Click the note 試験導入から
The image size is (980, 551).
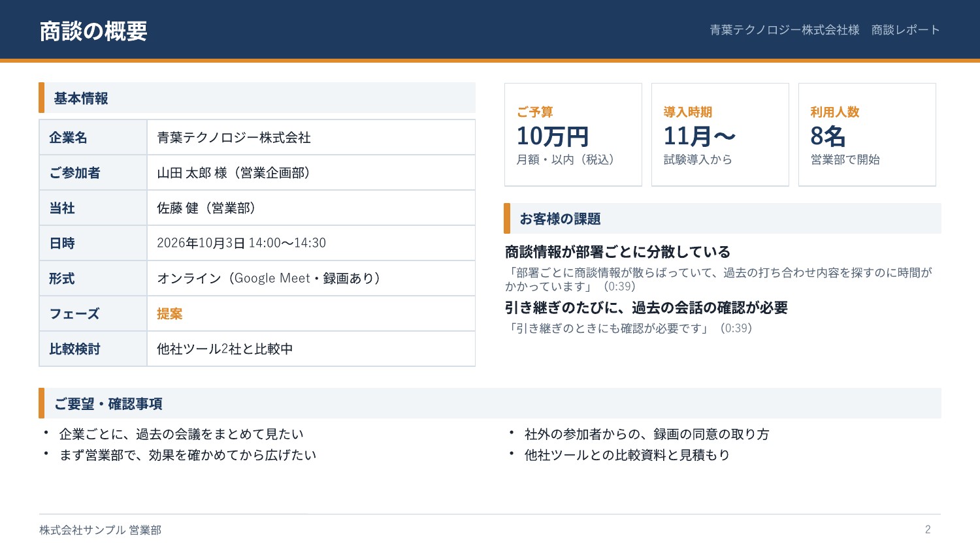pyautogui.click(x=698, y=160)
